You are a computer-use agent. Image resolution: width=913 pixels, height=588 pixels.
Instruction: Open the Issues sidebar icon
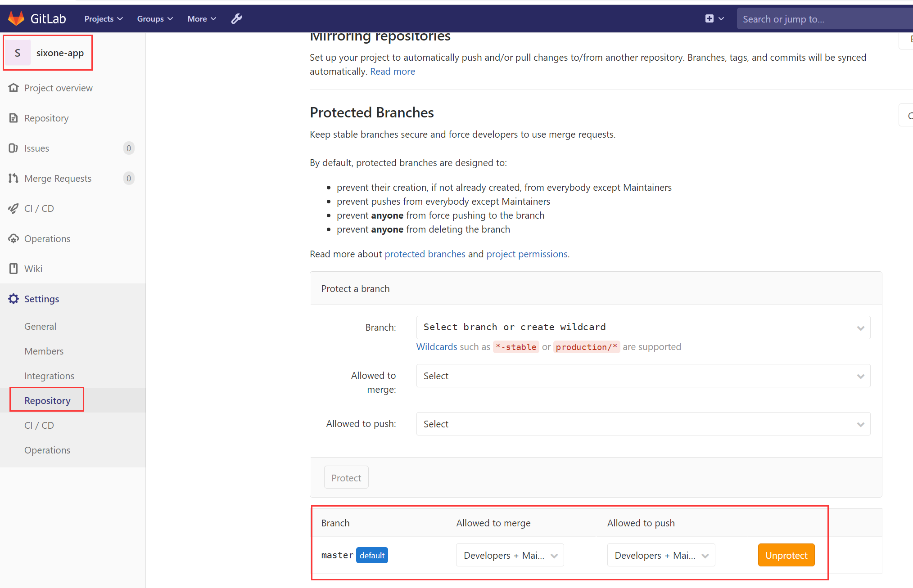pyautogui.click(x=14, y=148)
